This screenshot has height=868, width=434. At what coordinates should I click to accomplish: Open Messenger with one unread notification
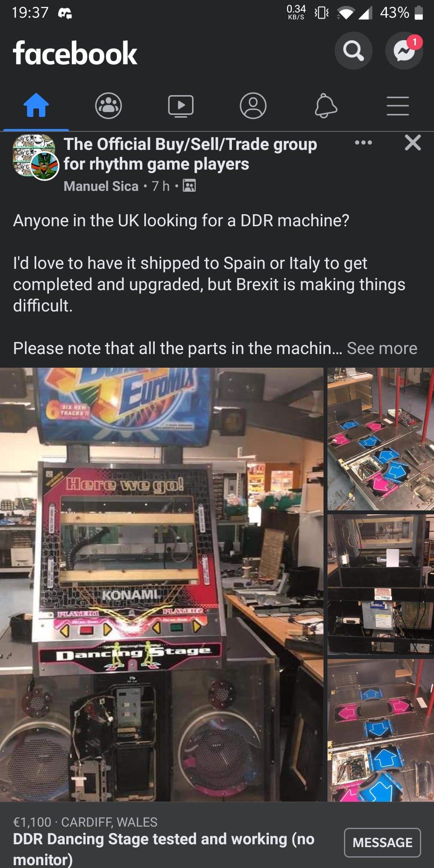[404, 51]
